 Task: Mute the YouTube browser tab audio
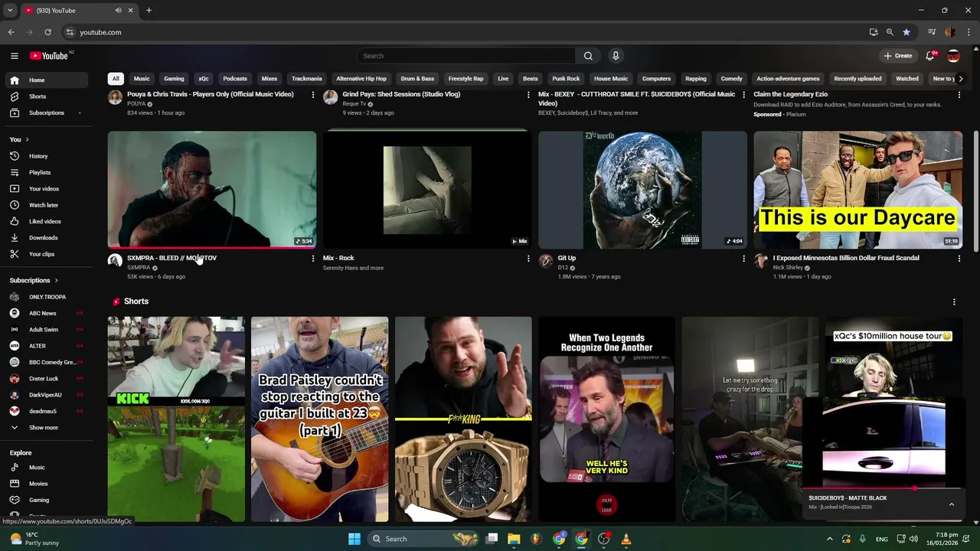(x=118, y=10)
